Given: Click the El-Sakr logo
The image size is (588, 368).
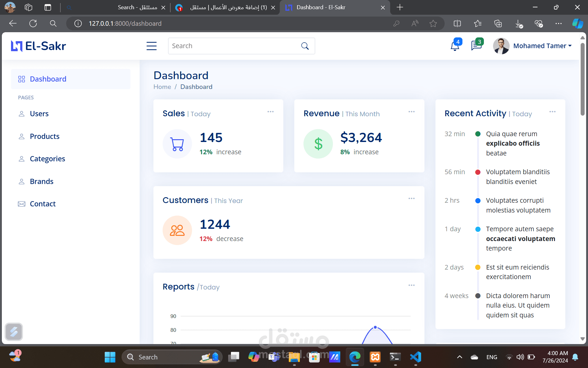Looking at the screenshot, I should coord(39,46).
